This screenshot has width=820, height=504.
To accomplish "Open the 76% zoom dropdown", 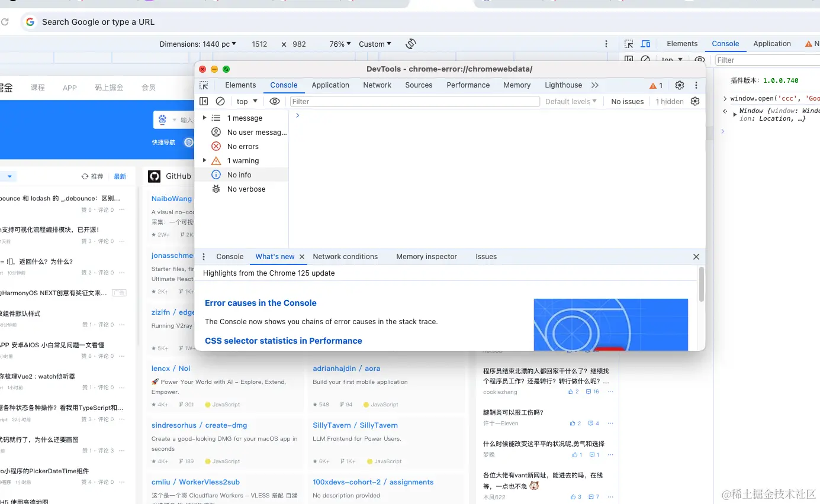I will pos(340,44).
